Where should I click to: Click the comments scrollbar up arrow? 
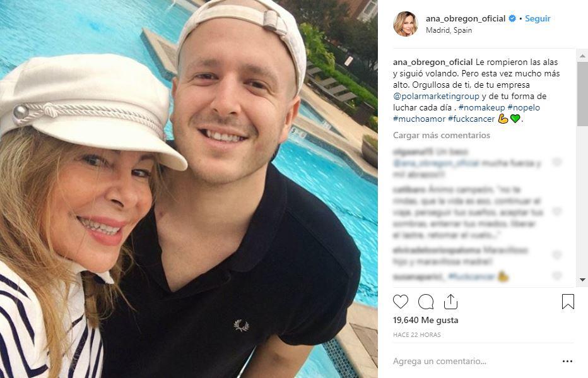pyautogui.click(x=582, y=56)
